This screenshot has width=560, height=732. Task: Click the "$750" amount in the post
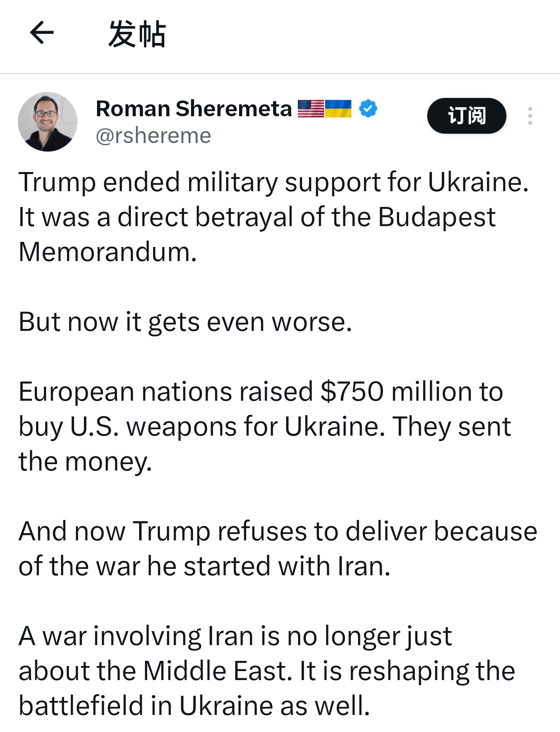tap(352, 392)
